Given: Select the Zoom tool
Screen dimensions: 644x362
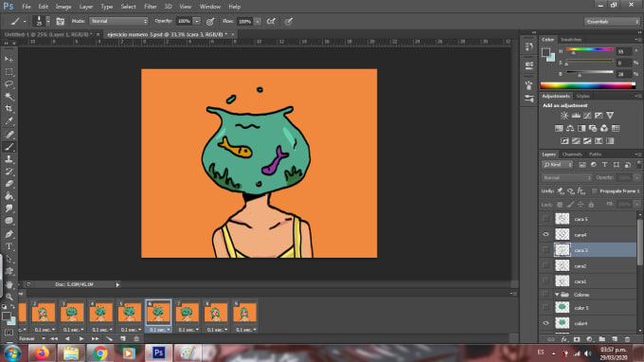Looking at the screenshot, I should tap(9, 297).
